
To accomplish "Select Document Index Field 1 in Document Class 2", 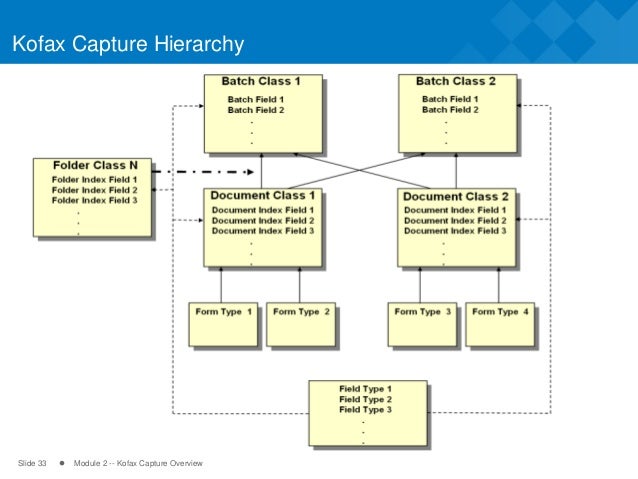I will 455,210.
